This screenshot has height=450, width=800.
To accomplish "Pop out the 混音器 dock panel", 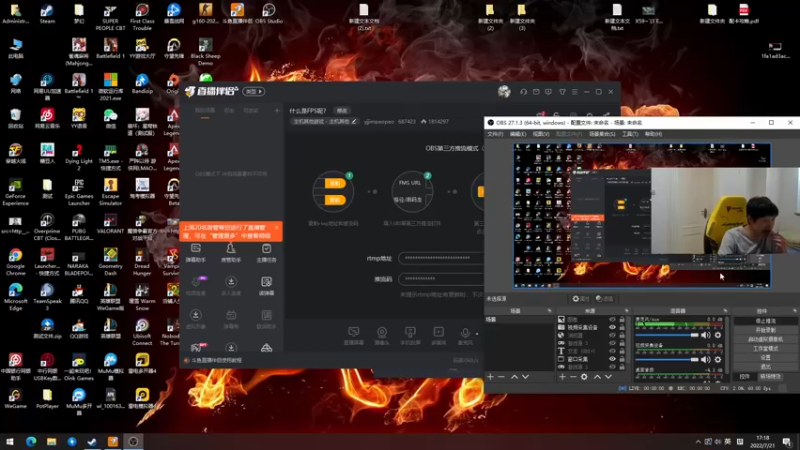I will tap(725, 311).
